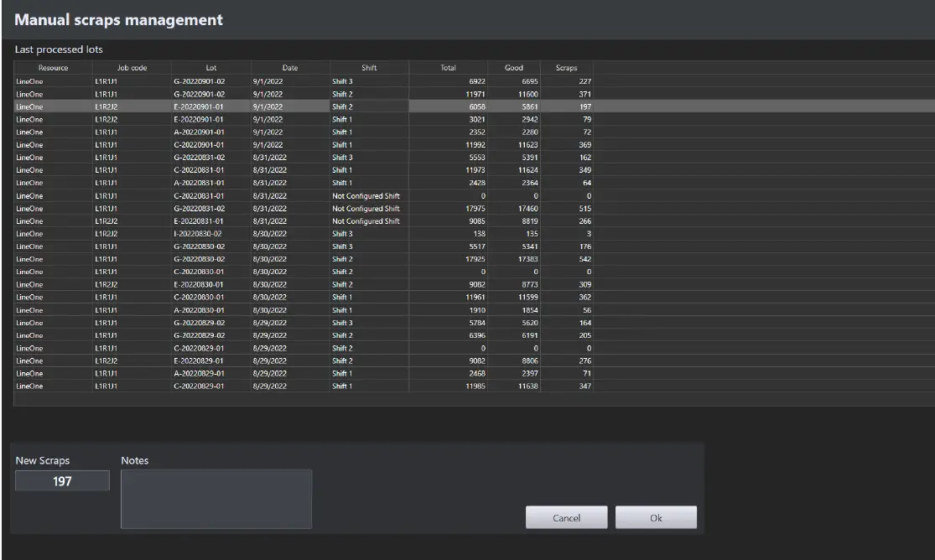This screenshot has width=935, height=560.
Task: Sort the table by the Good column
Action: pyautogui.click(x=513, y=68)
